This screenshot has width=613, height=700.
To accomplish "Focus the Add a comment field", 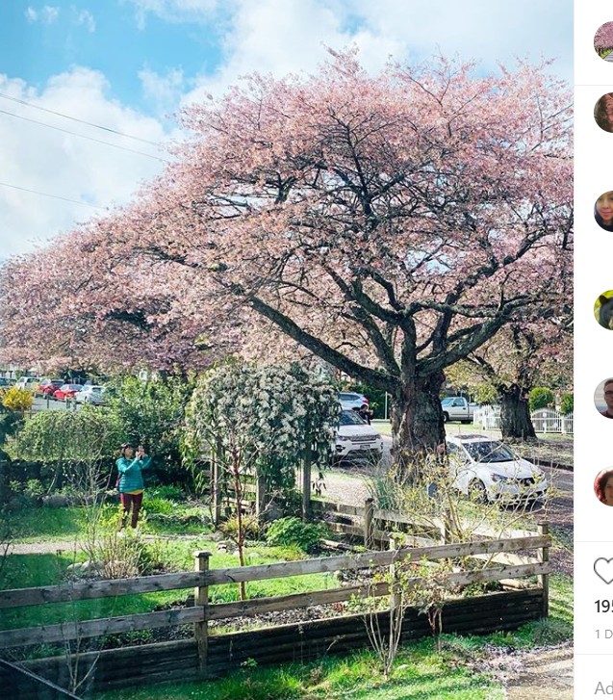I will pos(603,687).
